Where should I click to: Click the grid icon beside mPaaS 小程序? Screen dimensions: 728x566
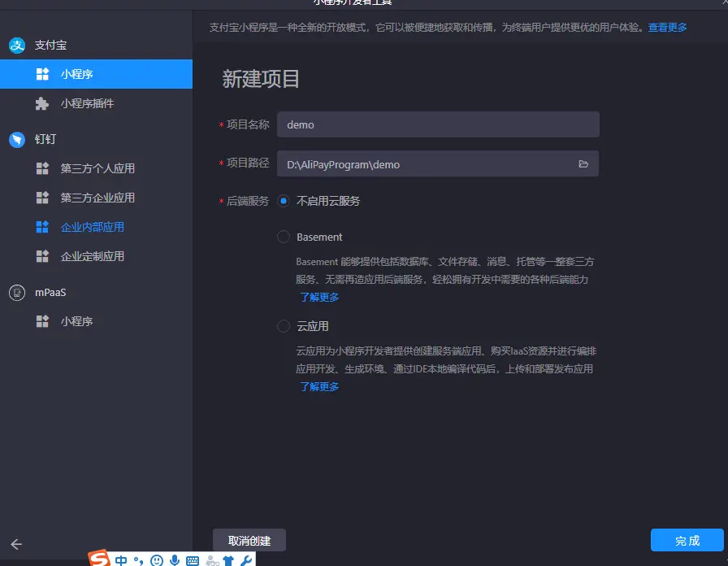tap(42, 321)
